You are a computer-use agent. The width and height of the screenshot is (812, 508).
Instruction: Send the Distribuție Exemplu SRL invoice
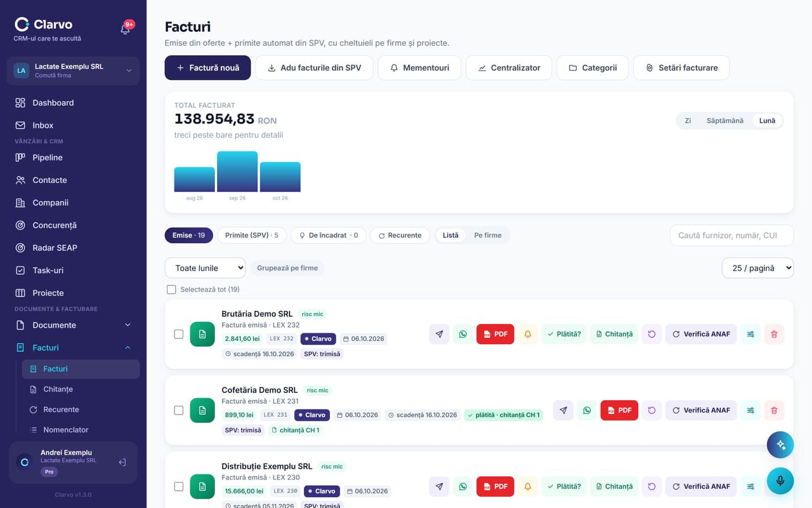coord(439,486)
